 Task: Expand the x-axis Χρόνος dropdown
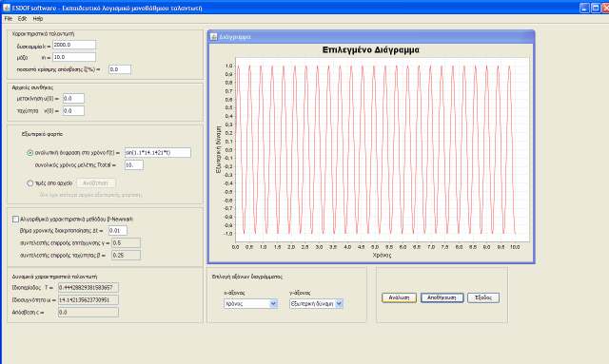[x=250, y=304]
